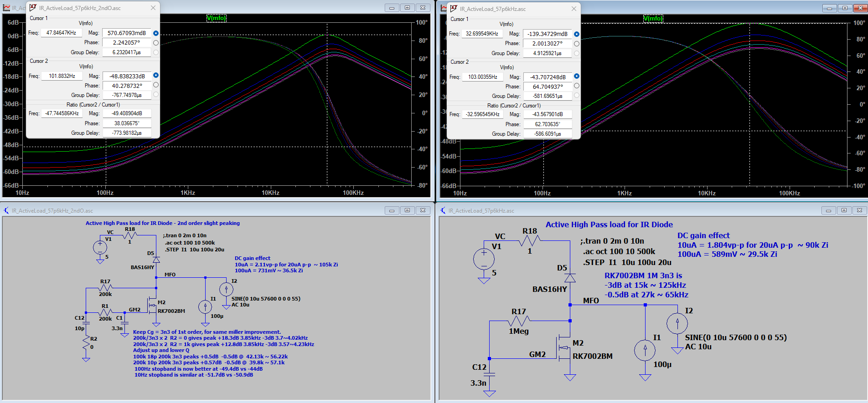The height and width of the screenshot is (403, 868).
Task: Click schematic icon in 2ndO.asc schematic title bar
Action: pyautogui.click(x=6, y=210)
